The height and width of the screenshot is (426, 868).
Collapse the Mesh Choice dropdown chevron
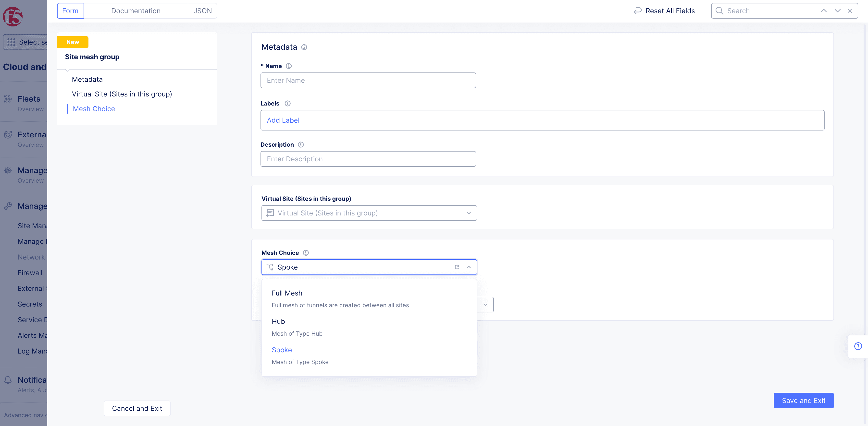469,267
